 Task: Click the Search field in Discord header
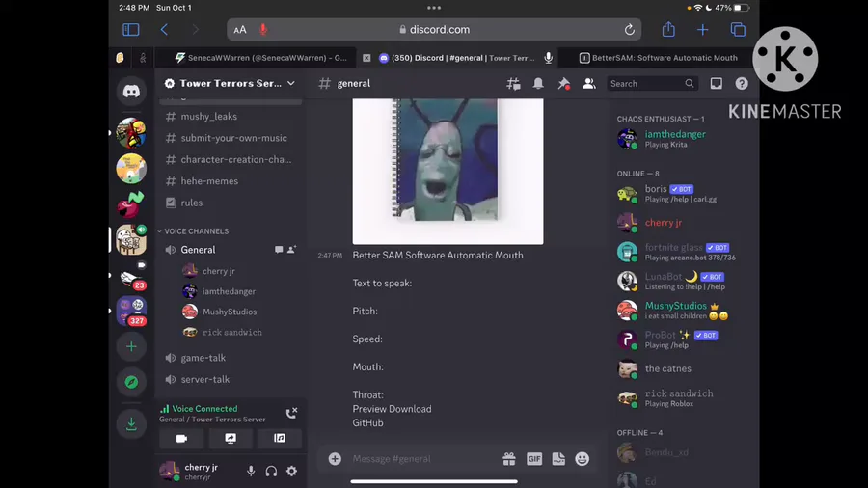tap(652, 84)
